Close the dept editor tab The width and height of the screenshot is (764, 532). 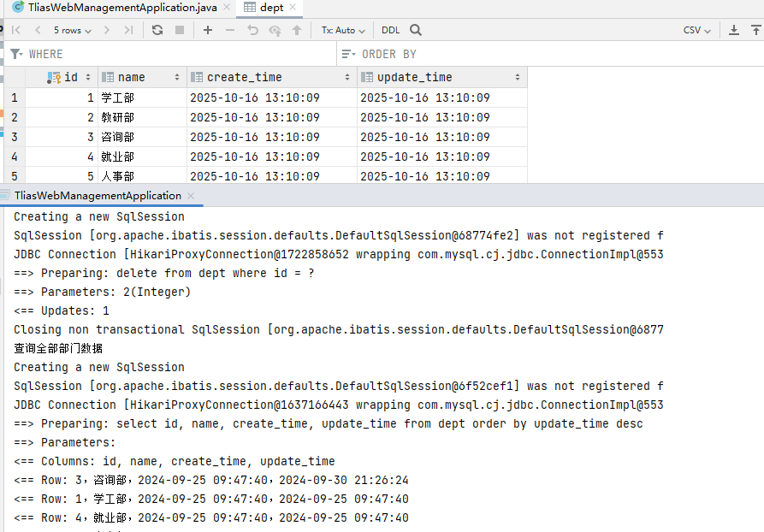pos(292,8)
